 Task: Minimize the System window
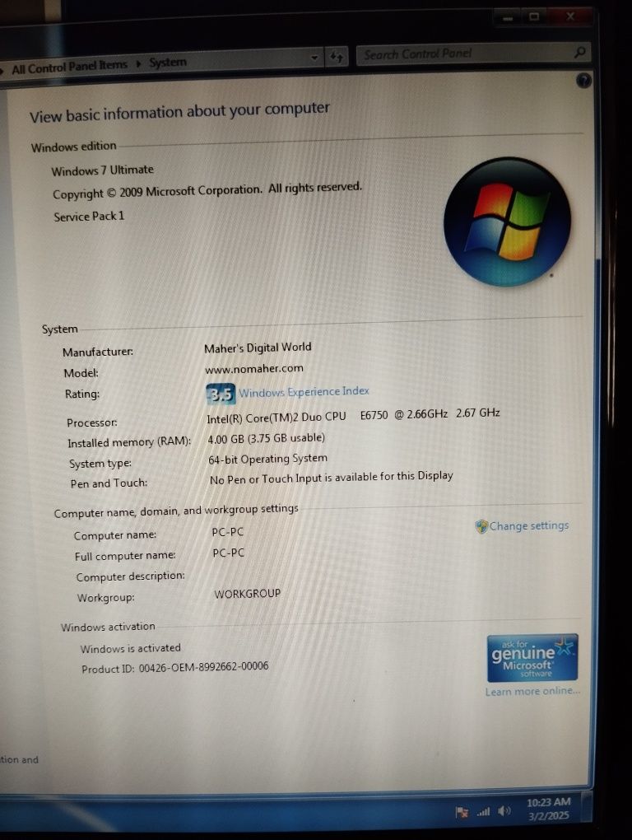pos(508,19)
